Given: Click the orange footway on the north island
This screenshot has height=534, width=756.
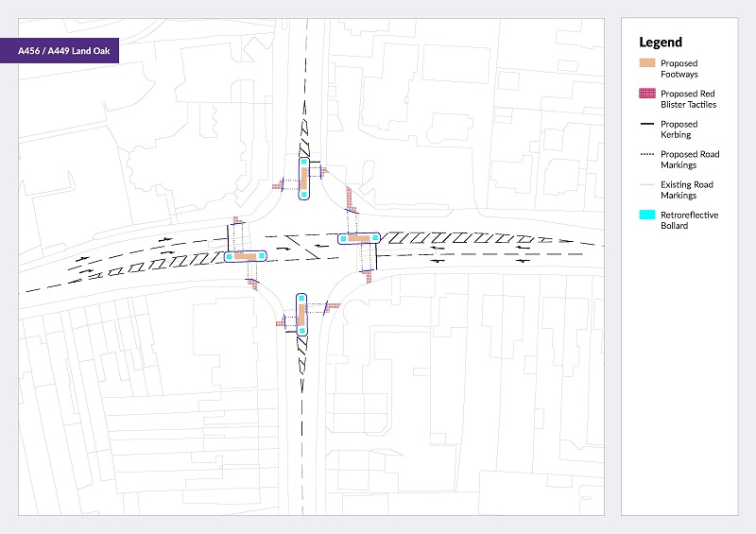Looking at the screenshot, I should tap(303, 180).
